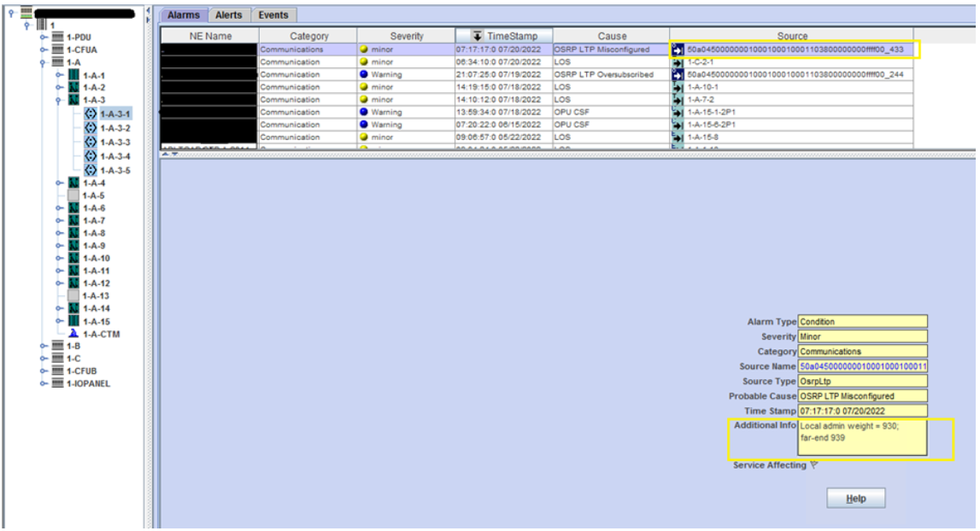Viewport: 980px width, 531px height.
Task: Select port icon of 1-A-3-4
Action: pos(91,156)
